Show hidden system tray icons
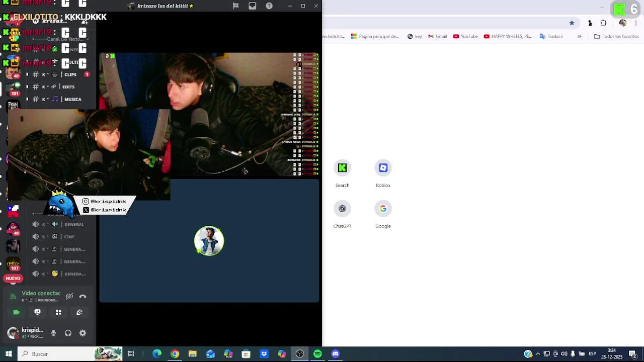The image size is (644, 362). [538, 354]
